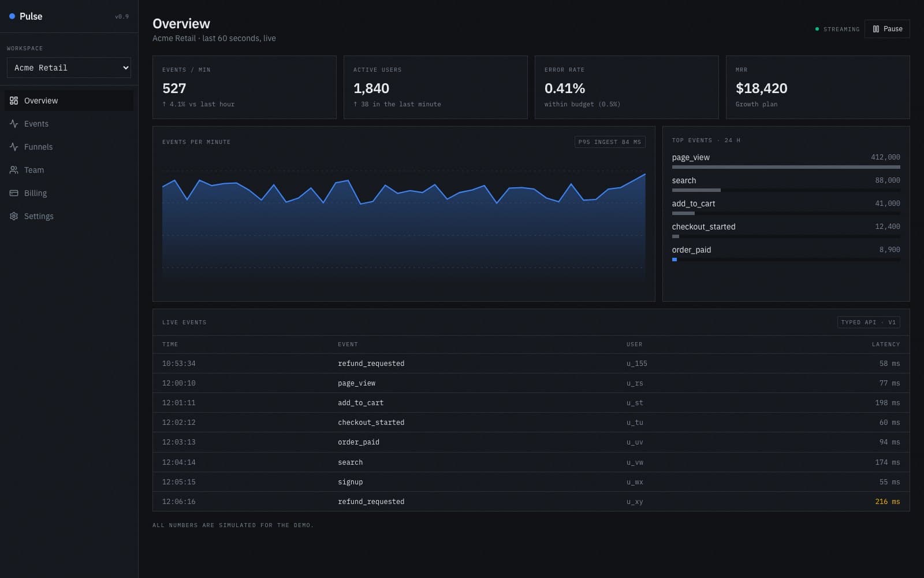Viewport: 924px width, 578px height.
Task: Click the Funnels icon in the sidebar
Action: (14, 147)
